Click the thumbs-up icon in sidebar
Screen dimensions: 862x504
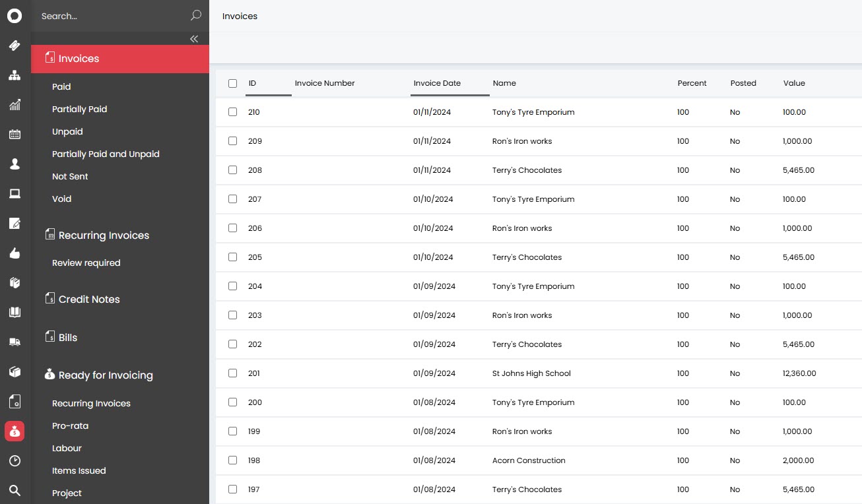click(x=15, y=253)
